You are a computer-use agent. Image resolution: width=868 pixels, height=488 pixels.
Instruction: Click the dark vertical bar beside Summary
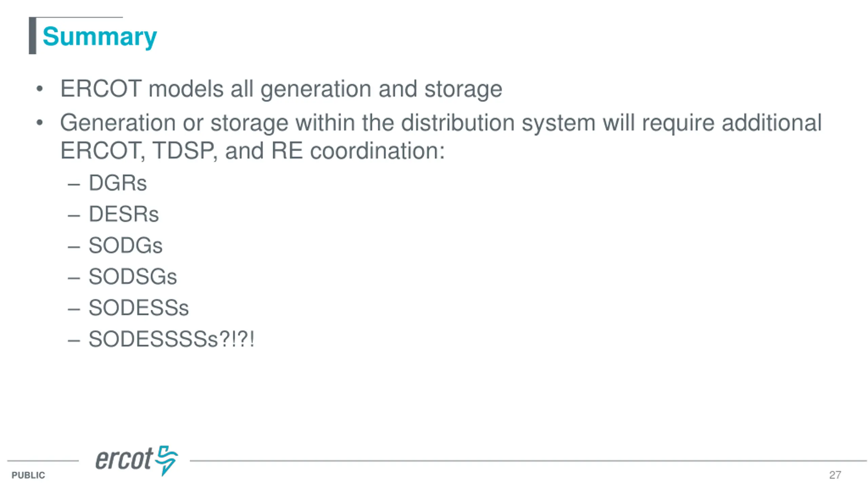click(33, 36)
